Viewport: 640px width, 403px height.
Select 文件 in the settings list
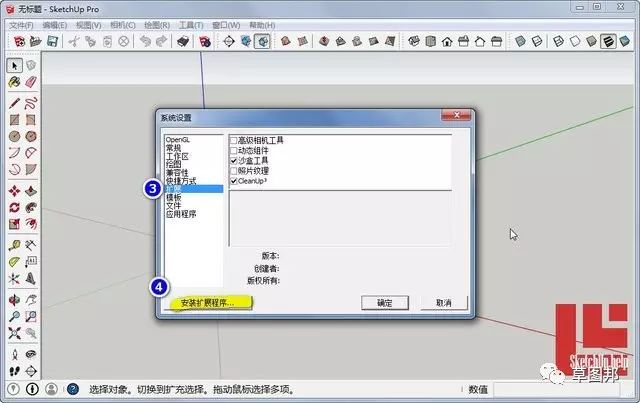(x=173, y=206)
